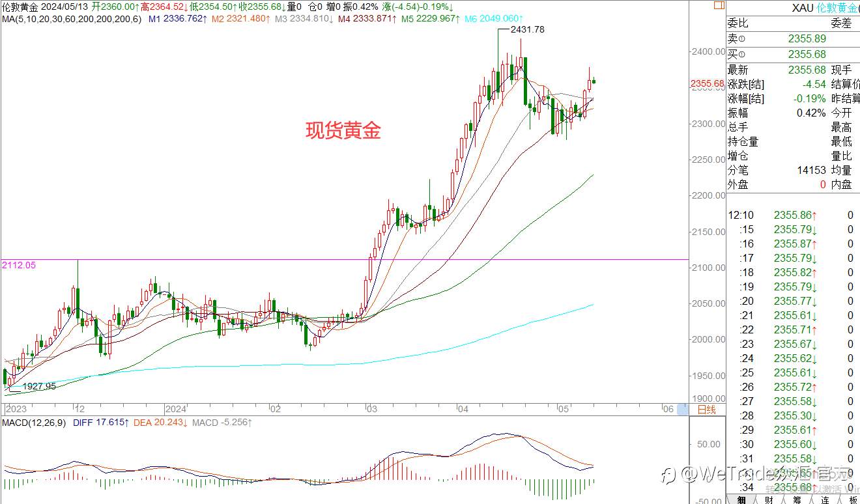860x504 pixels.
Task: Select the M6 2049.060 moving average label
Action: [493, 19]
